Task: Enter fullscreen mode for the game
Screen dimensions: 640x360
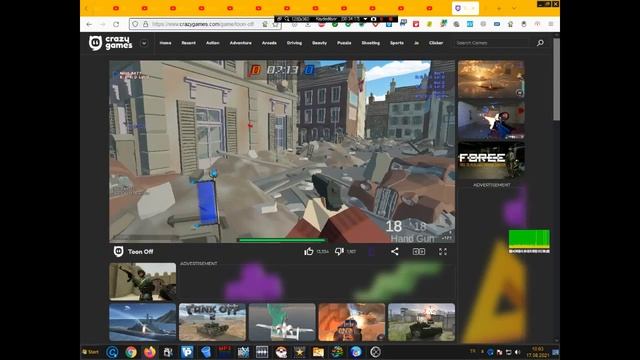Action: pyautogui.click(x=443, y=251)
